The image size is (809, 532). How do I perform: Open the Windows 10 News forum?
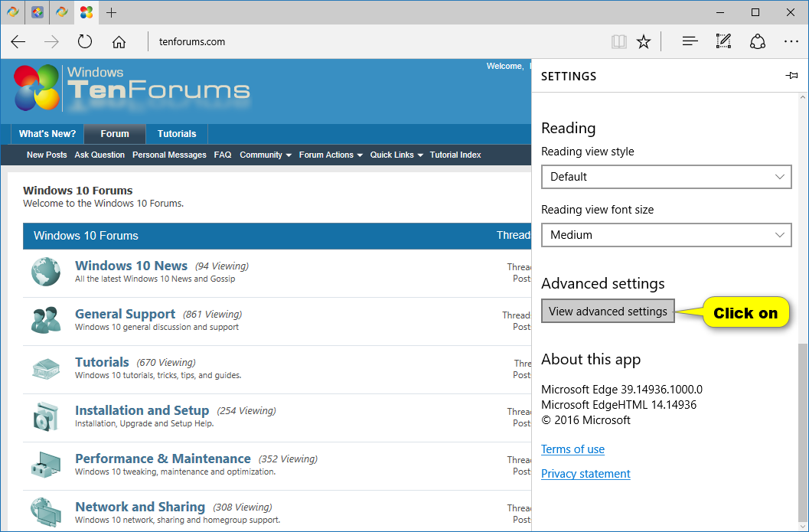(x=131, y=266)
